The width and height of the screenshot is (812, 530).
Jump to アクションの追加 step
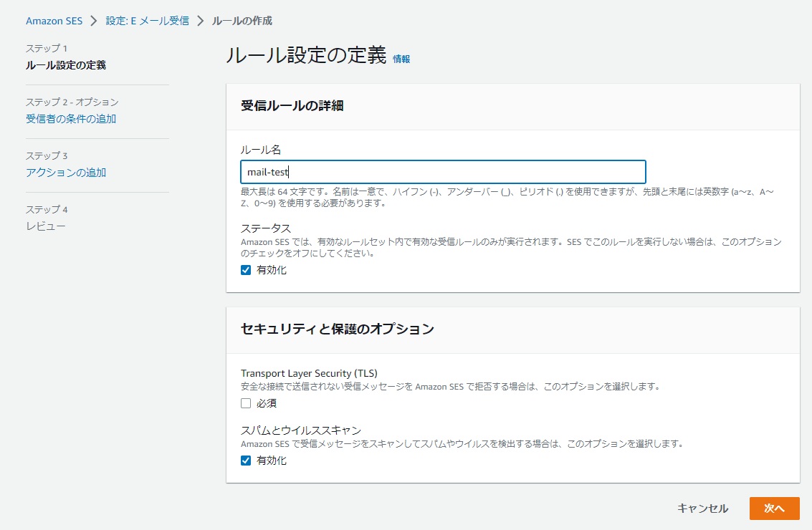(66, 173)
